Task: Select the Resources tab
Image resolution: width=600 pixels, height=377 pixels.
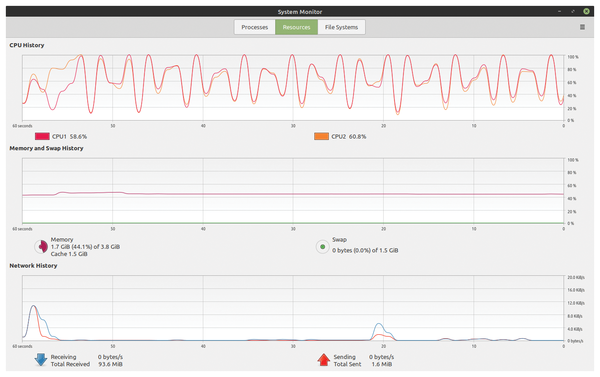Action: click(x=296, y=27)
